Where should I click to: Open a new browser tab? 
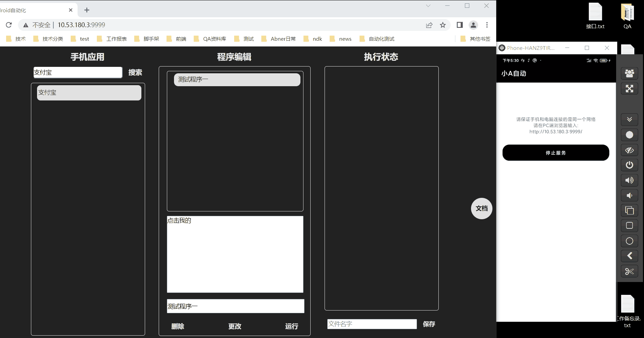tap(87, 10)
